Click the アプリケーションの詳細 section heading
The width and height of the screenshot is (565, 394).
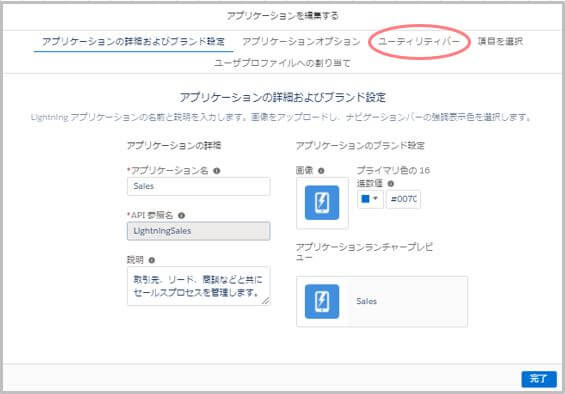coord(174,146)
